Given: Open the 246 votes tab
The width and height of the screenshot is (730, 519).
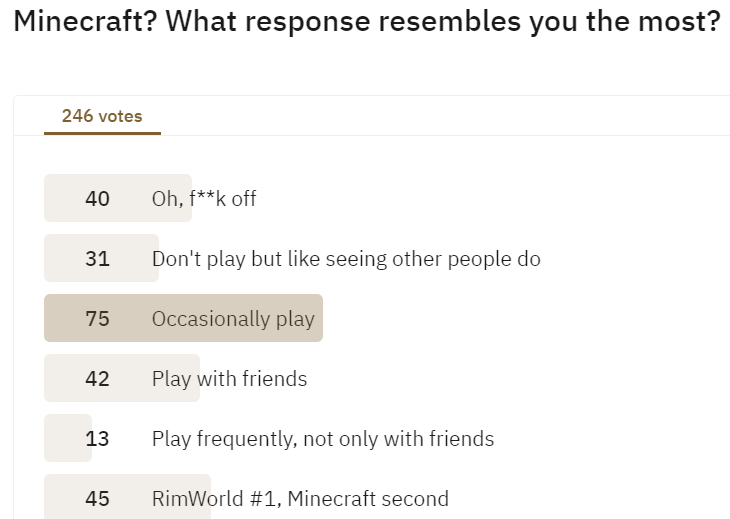Looking at the screenshot, I should point(102,116).
